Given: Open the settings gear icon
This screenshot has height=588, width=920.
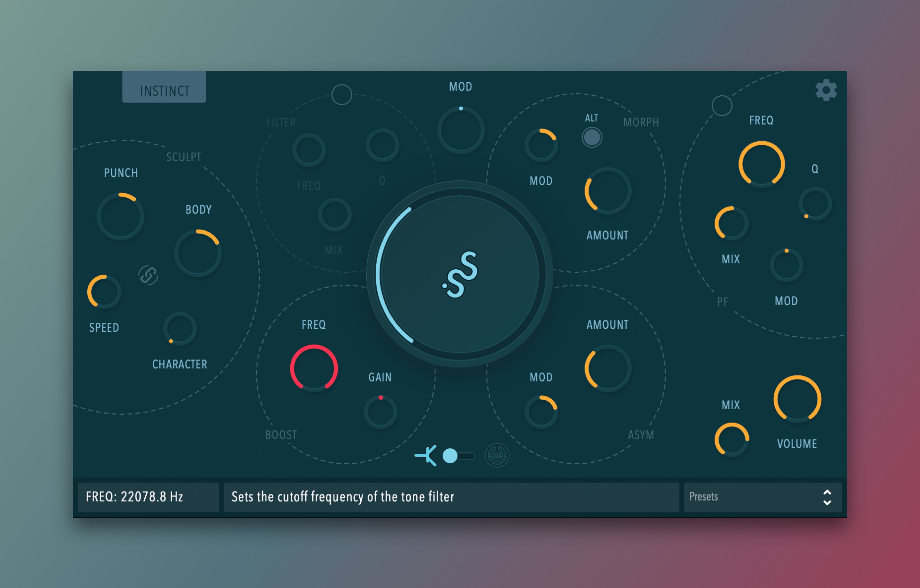Looking at the screenshot, I should tap(826, 90).
